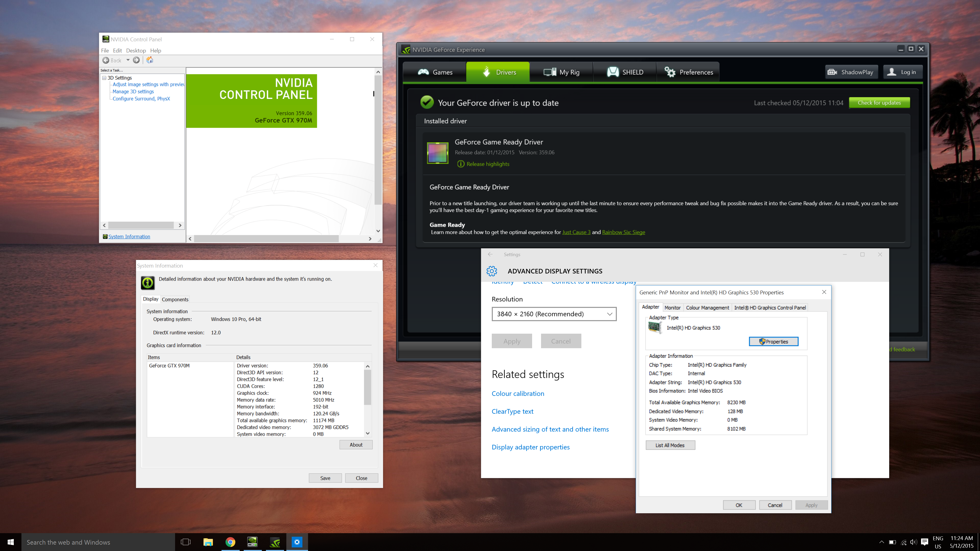Click the System Information icon beside link

[105, 236]
